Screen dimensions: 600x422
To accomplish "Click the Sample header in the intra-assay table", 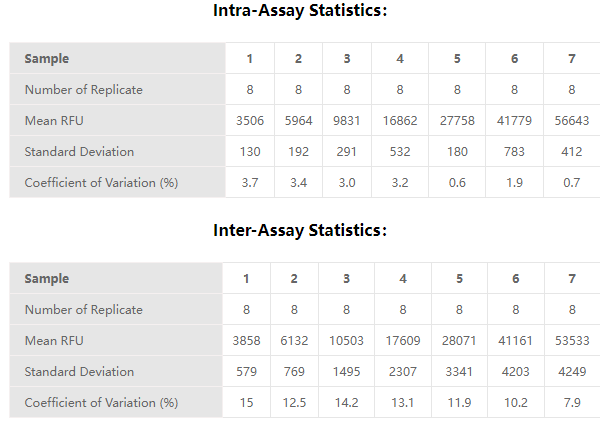I will 47,59.
